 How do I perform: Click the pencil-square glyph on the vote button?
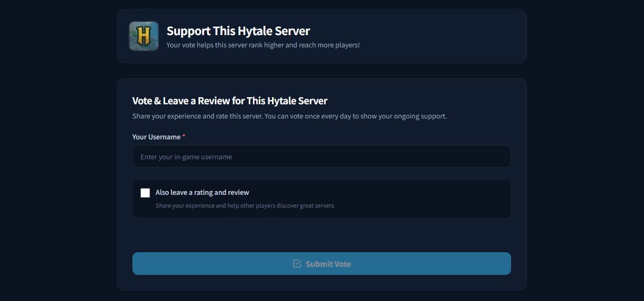[x=297, y=264]
